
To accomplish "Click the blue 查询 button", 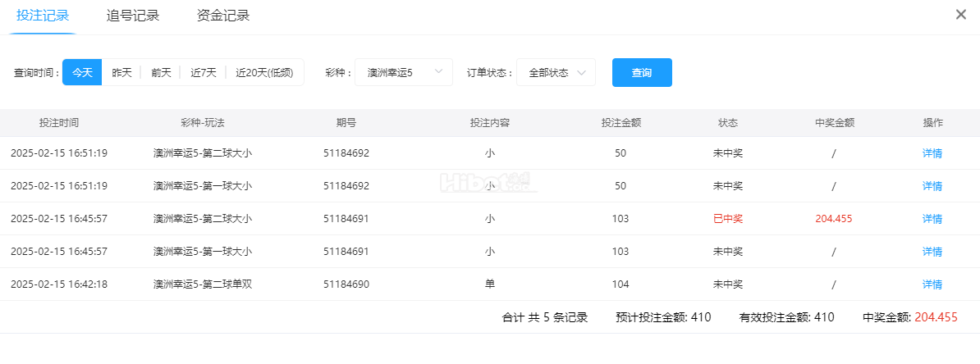I will coord(642,72).
